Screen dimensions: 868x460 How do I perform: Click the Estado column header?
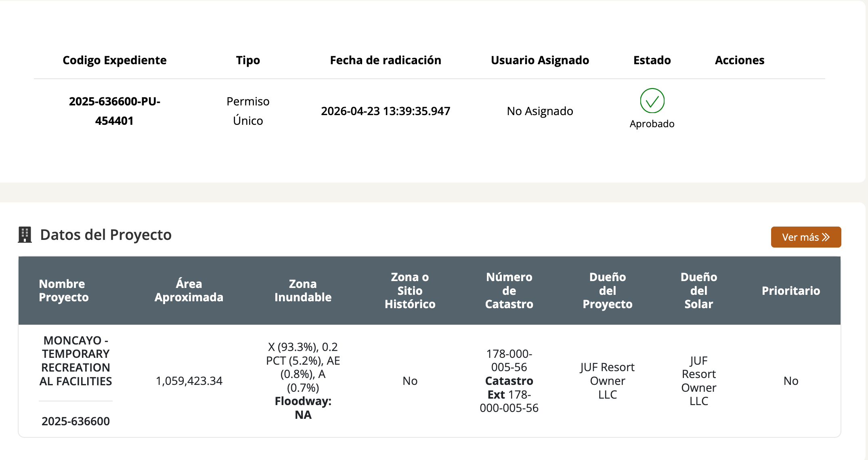(652, 60)
